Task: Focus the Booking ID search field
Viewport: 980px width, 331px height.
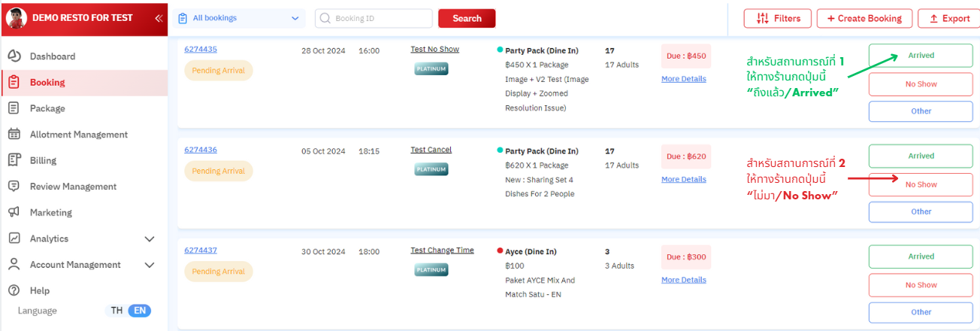Action: pos(374,18)
